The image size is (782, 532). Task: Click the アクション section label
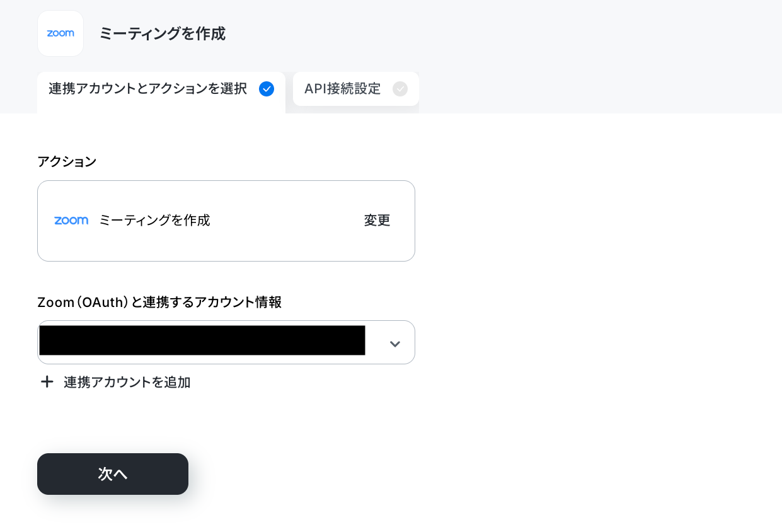pyautogui.click(x=67, y=161)
